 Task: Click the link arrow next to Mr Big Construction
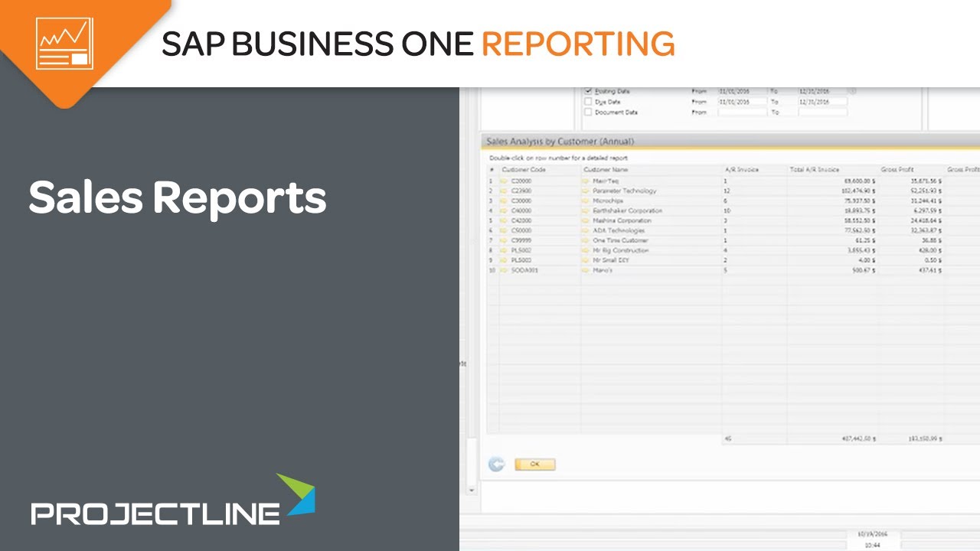click(x=586, y=251)
